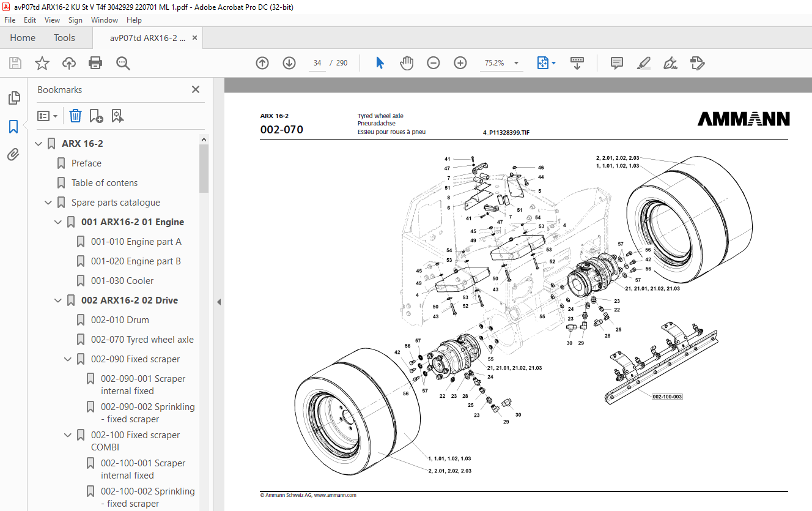Close the Bookmarks panel
Viewport: 812px width, 511px height.
pyautogui.click(x=196, y=89)
